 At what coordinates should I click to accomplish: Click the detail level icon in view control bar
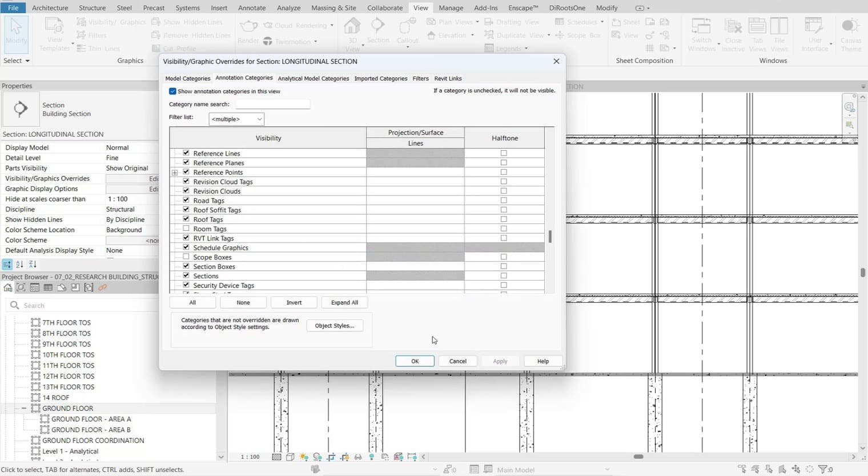pyautogui.click(x=276, y=457)
